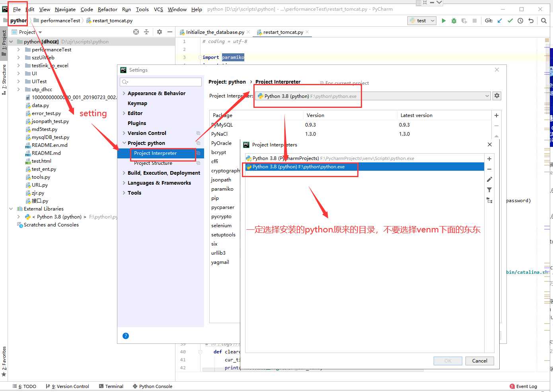This screenshot has width=553, height=392.
Task: Open the File menu
Action: [x=17, y=9]
